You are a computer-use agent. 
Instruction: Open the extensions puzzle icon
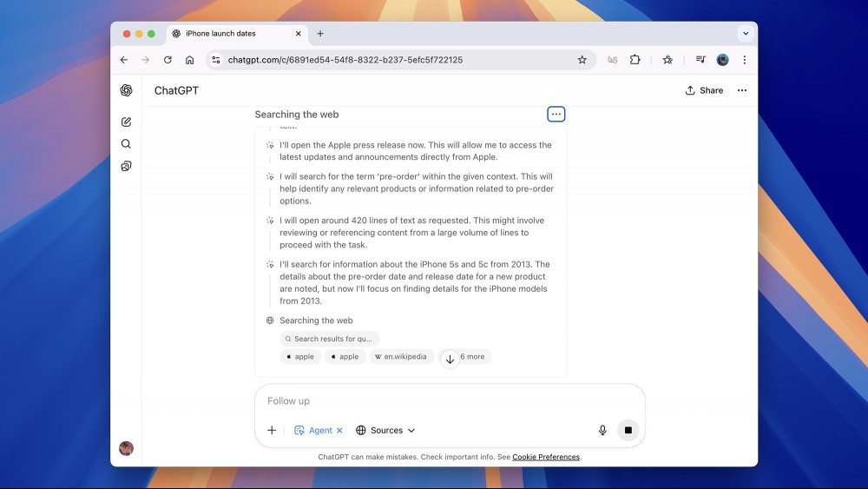[x=635, y=60]
